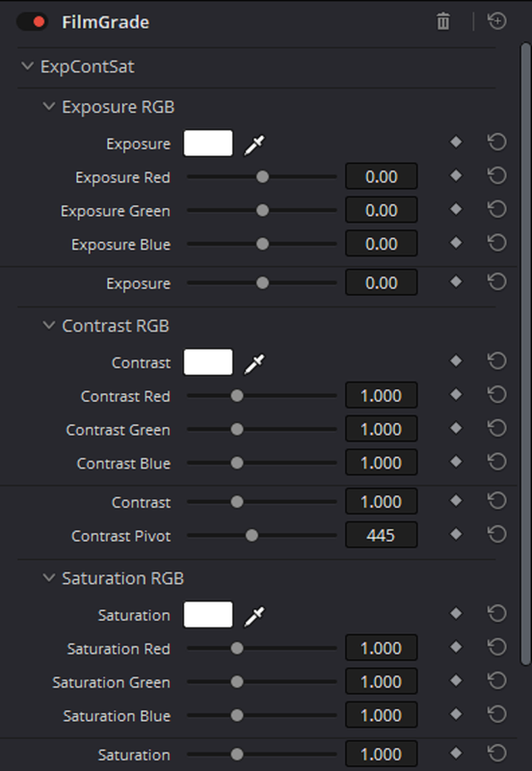The width and height of the screenshot is (532, 771).
Task: Reset Contrast Blue to default
Action: click(497, 462)
